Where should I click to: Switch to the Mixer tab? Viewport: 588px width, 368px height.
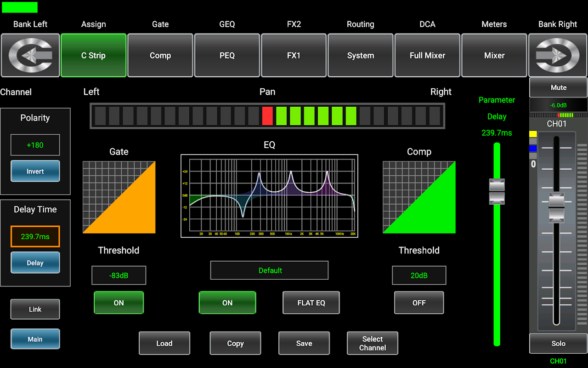494,55
